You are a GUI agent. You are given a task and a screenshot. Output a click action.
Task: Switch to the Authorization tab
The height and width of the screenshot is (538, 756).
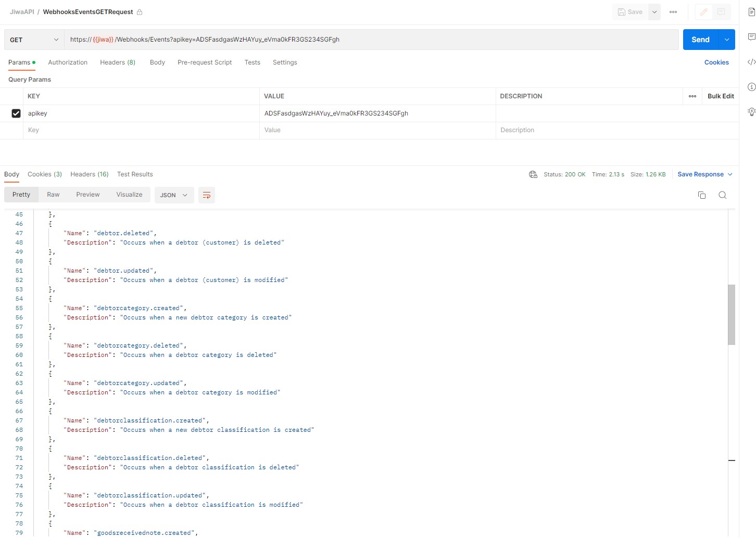click(68, 62)
